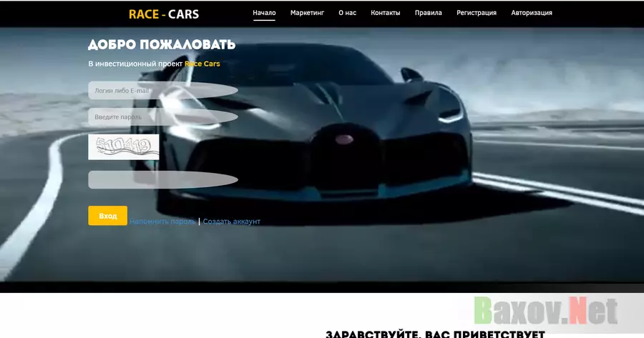The image size is (644, 338).
Task: Focus the Введите пароль field
Action: click(163, 117)
